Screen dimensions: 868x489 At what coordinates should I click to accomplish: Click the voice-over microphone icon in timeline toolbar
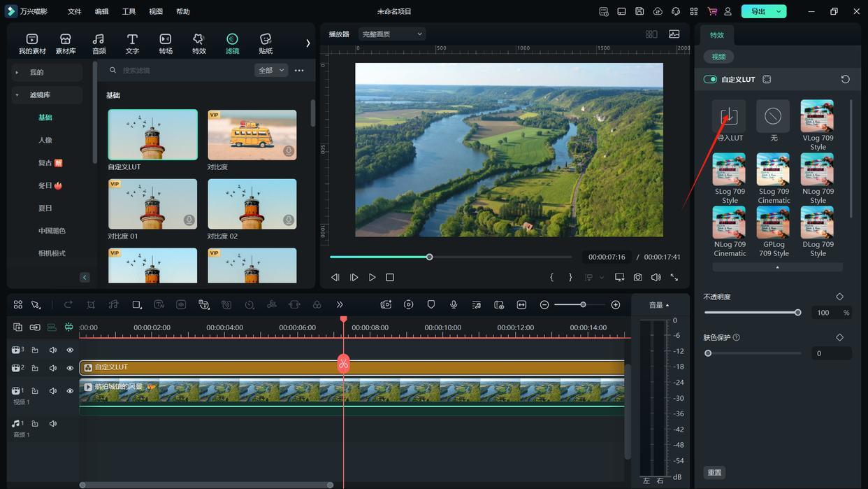[x=454, y=304]
